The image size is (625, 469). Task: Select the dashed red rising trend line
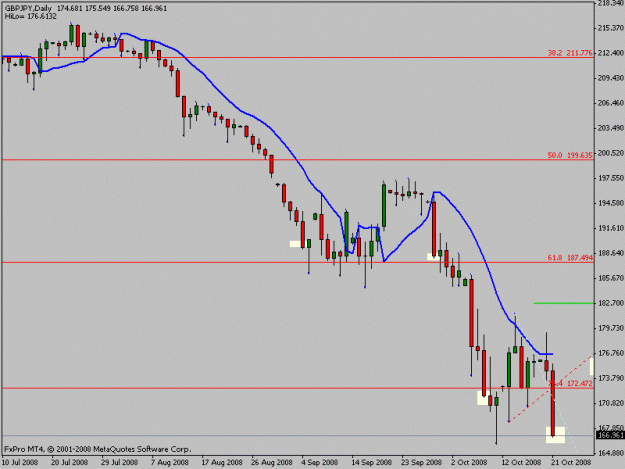pyautogui.click(x=551, y=389)
